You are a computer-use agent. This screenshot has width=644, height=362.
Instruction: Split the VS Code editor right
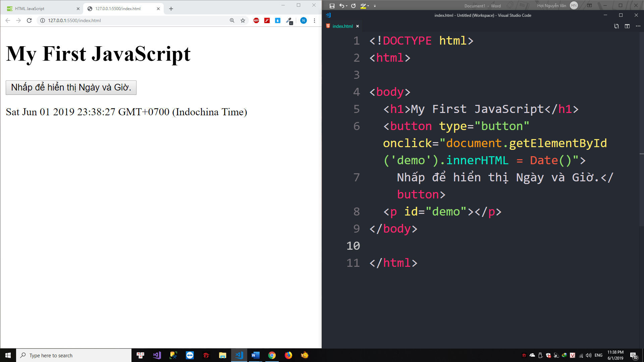(x=627, y=26)
